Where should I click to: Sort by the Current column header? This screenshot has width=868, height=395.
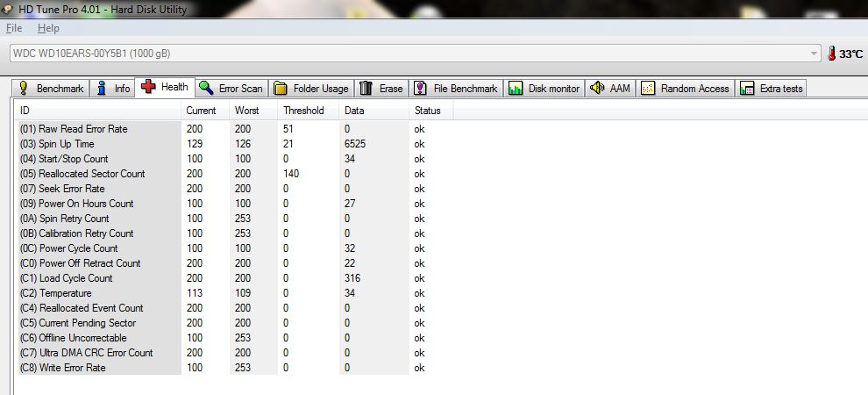click(x=205, y=111)
